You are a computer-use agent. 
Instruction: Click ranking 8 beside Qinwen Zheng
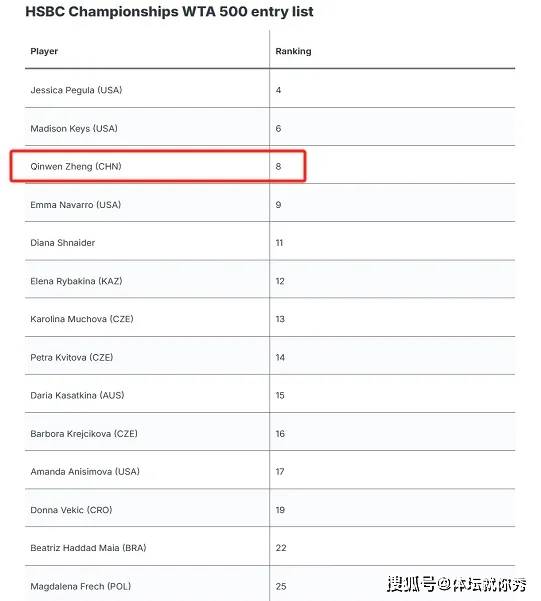pos(278,166)
